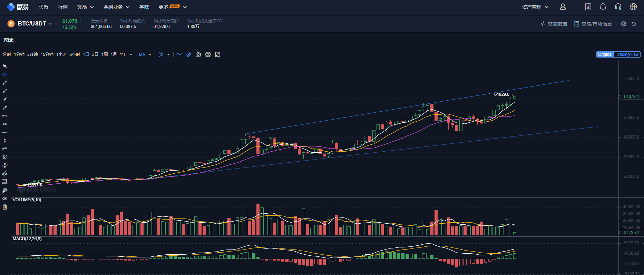Toggle drawings visibility with eye icon
Viewport: 644px width, 275px height.
click(x=5, y=198)
